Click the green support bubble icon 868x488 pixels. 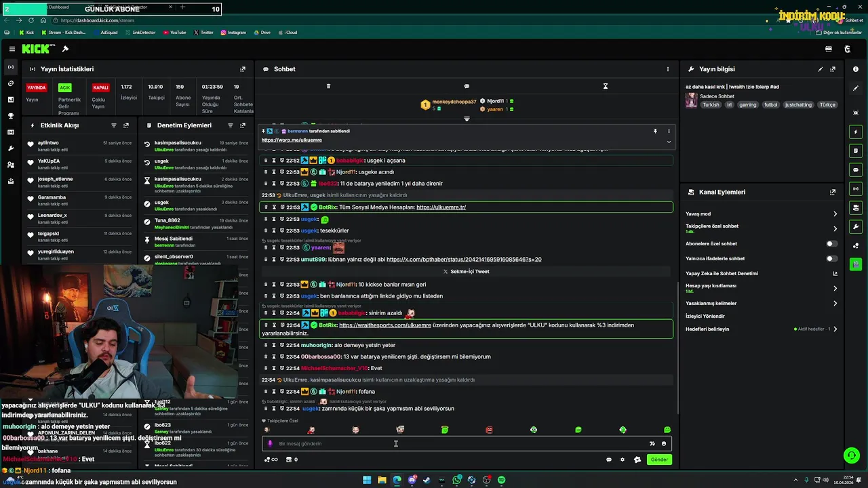pos(850,455)
